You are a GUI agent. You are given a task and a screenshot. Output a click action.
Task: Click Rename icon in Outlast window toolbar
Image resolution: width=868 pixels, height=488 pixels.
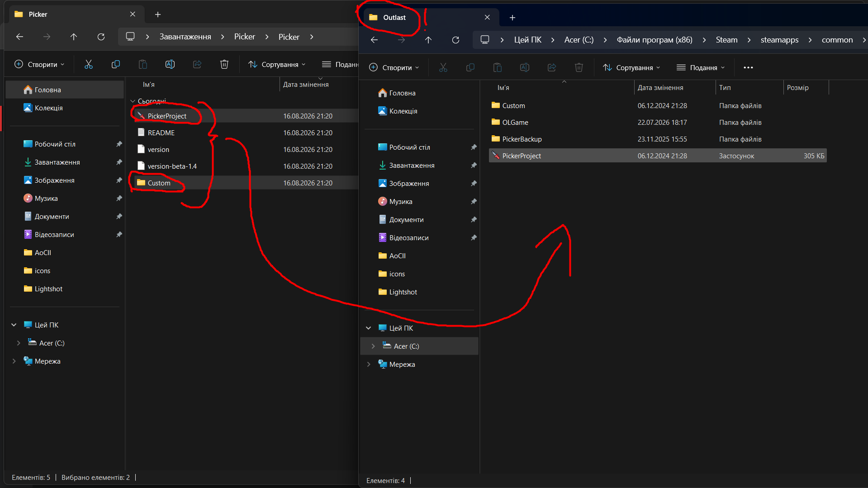pyautogui.click(x=525, y=67)
